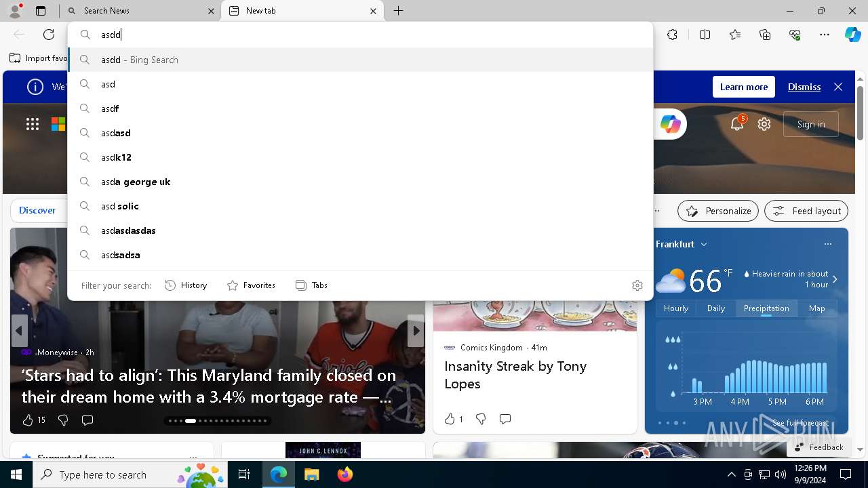Select the asdk12 suggestion
868x488 pixels.
click(360, 157)
